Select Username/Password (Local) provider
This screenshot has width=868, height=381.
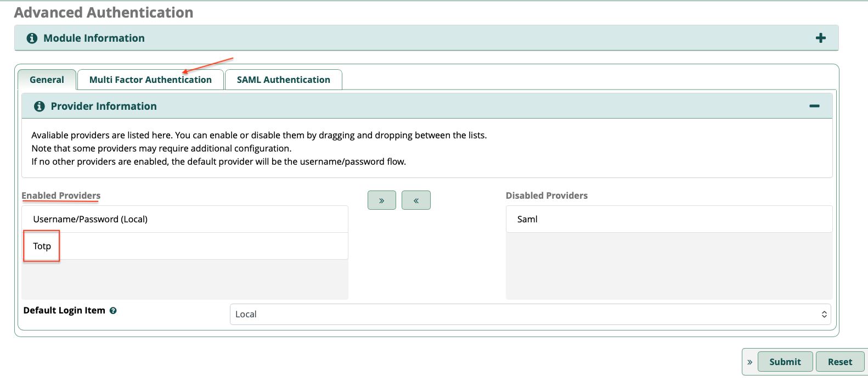pos(91,219)
